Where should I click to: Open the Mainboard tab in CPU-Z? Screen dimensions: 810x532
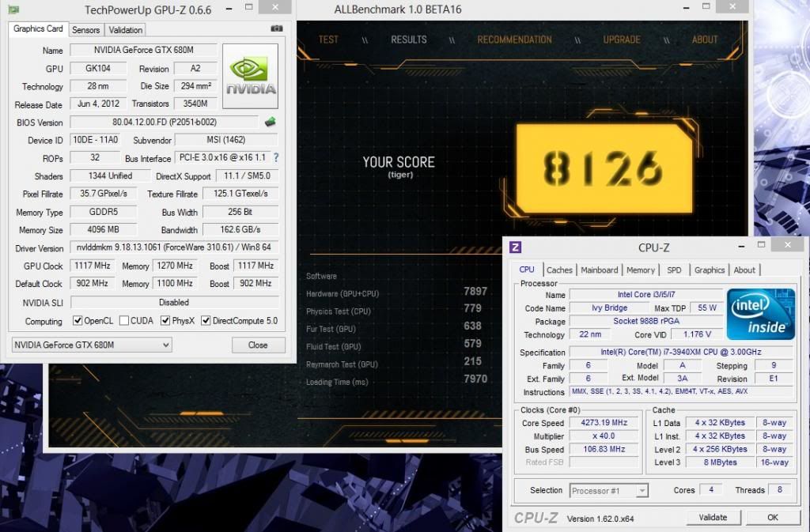point(600,270)
